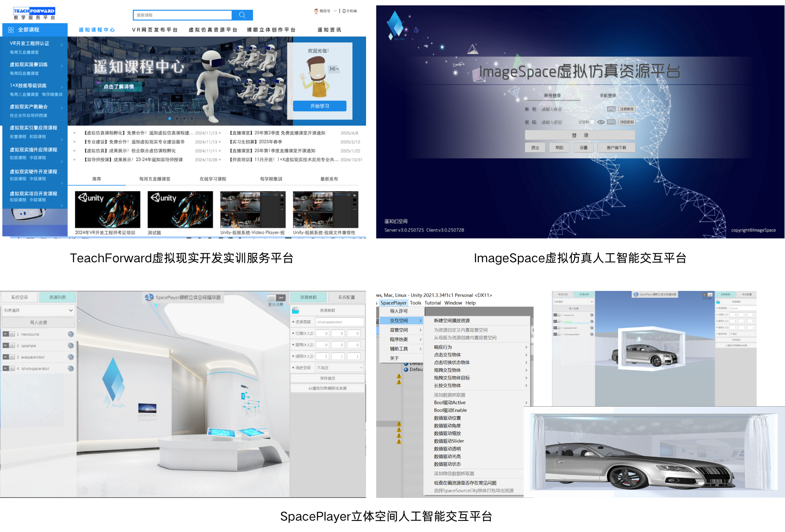Choose 数值驱动Slider menu entry
Viewport: 785px width, 532px height.
point(449,441)
